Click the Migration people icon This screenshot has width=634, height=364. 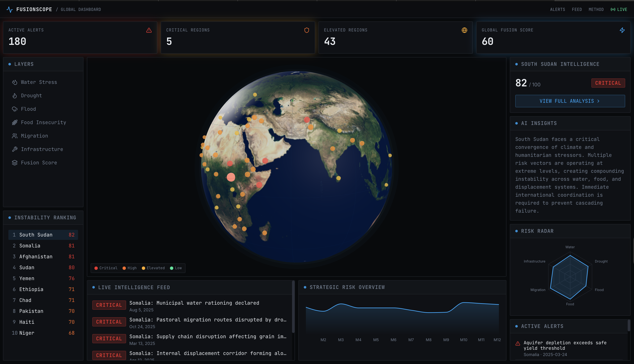click(x=15, y=136)
